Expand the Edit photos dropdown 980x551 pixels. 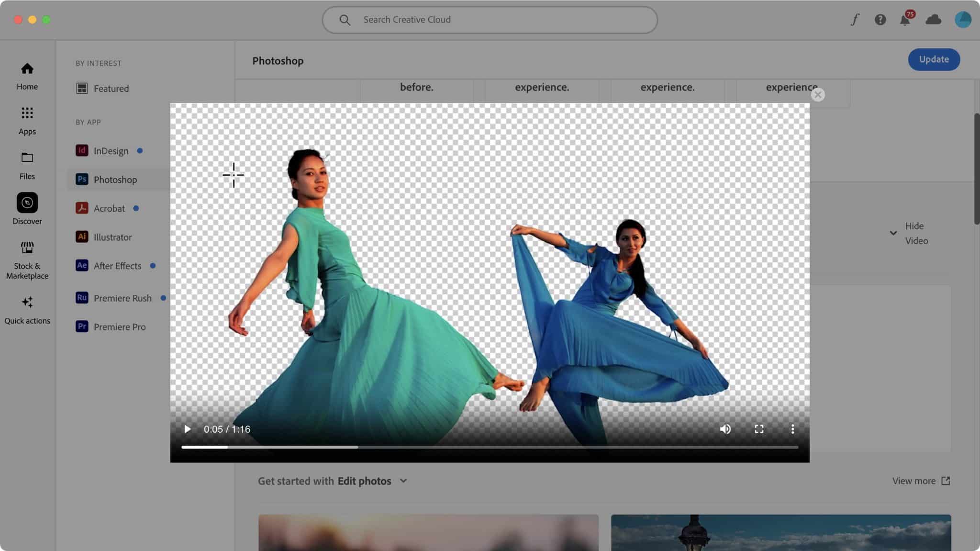[402, 481]
